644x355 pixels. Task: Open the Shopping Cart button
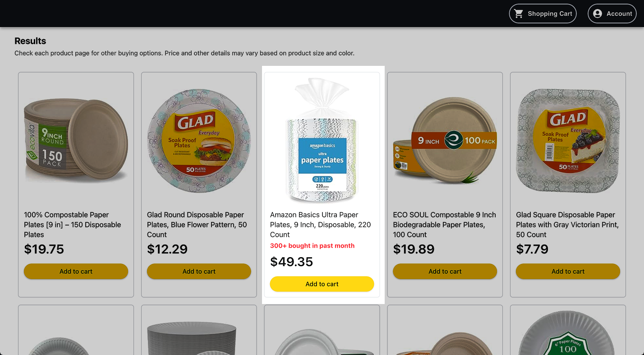543,14
